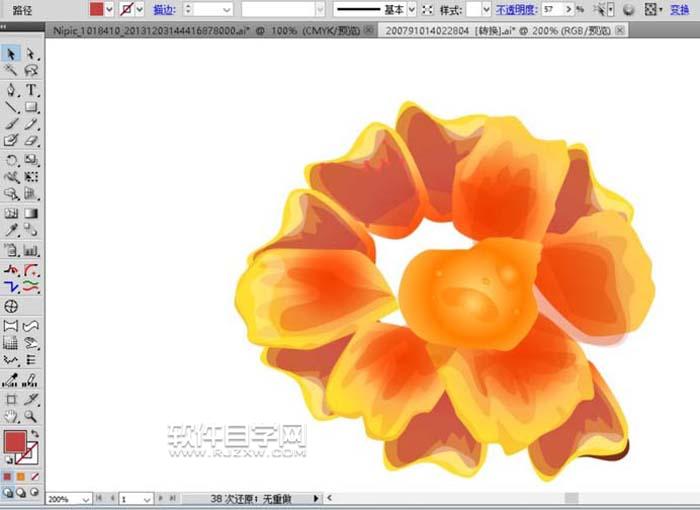This screenshot has height=510, width=700.
Task: Open the red fill color dropdown
Action: pyautogui.click(x=110, y=9)
